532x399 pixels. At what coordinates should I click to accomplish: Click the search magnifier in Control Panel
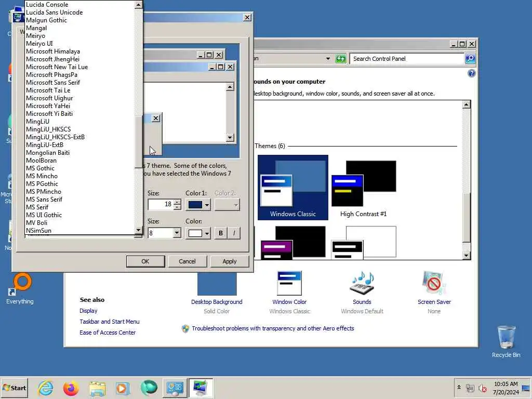(x=470, y=59)
